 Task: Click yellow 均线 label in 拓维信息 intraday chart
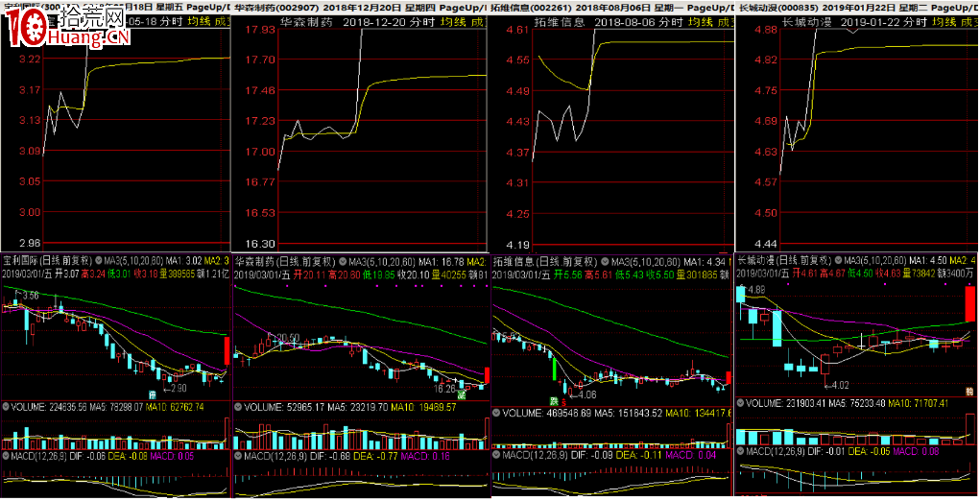coord(701,22)
